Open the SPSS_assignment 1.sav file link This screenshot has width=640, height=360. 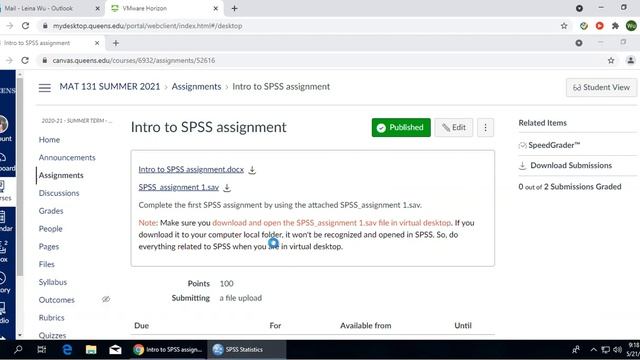click(179, 187)
